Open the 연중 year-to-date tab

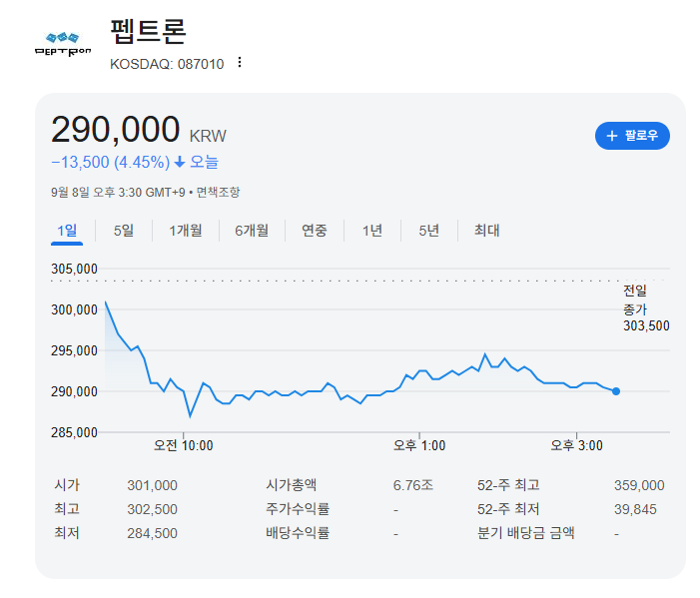315,231
